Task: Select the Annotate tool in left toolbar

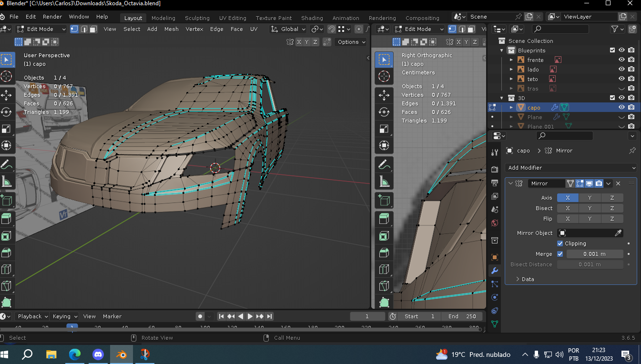Action: 6,165
